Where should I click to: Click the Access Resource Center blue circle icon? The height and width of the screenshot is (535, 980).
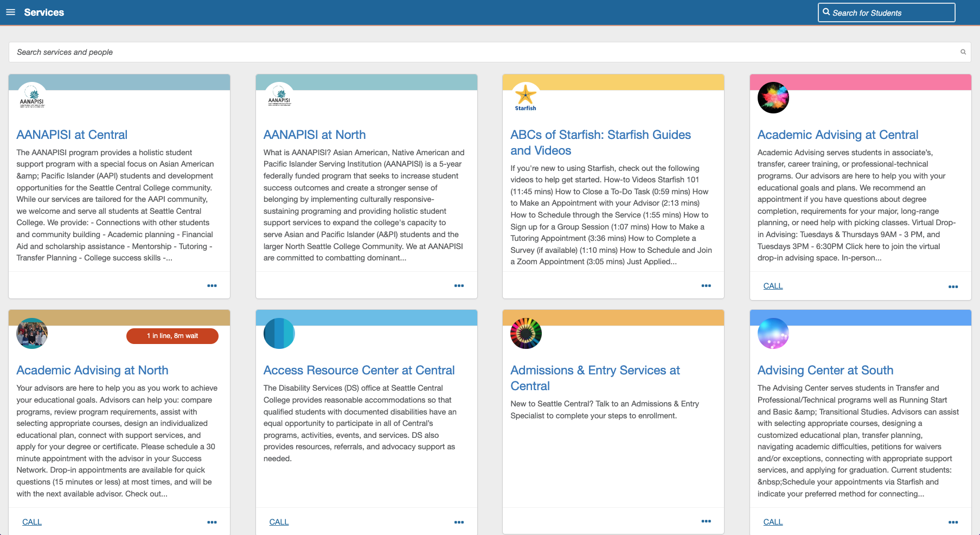coord(279,333)
